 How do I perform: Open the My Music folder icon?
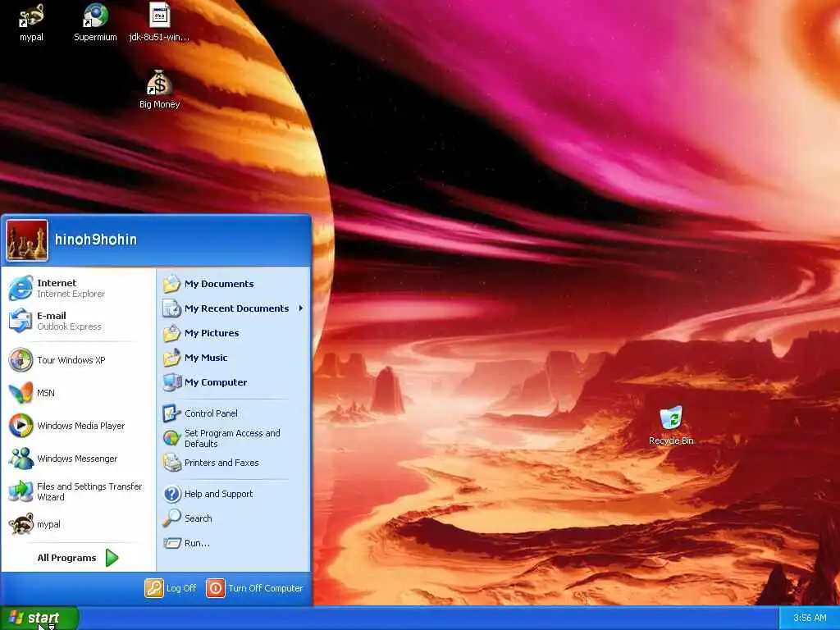click(171, 358)
